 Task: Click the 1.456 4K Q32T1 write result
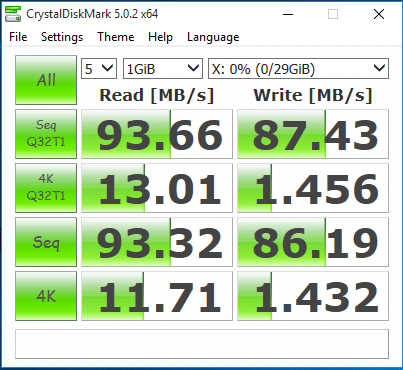pos(313,188)
